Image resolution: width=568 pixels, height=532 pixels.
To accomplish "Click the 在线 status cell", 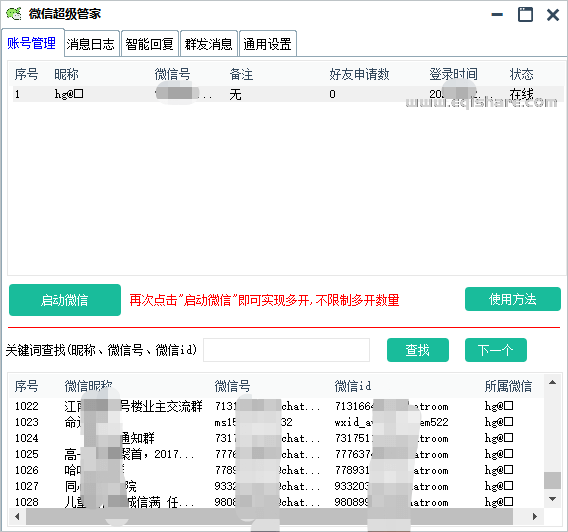I will tap(521, 94).
